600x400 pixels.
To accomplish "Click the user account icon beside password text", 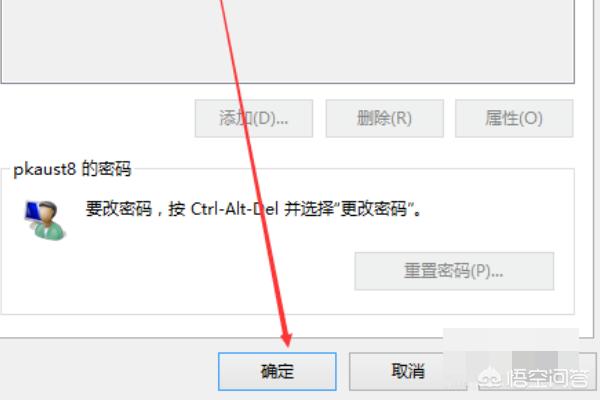I will [x=45, y=220].
